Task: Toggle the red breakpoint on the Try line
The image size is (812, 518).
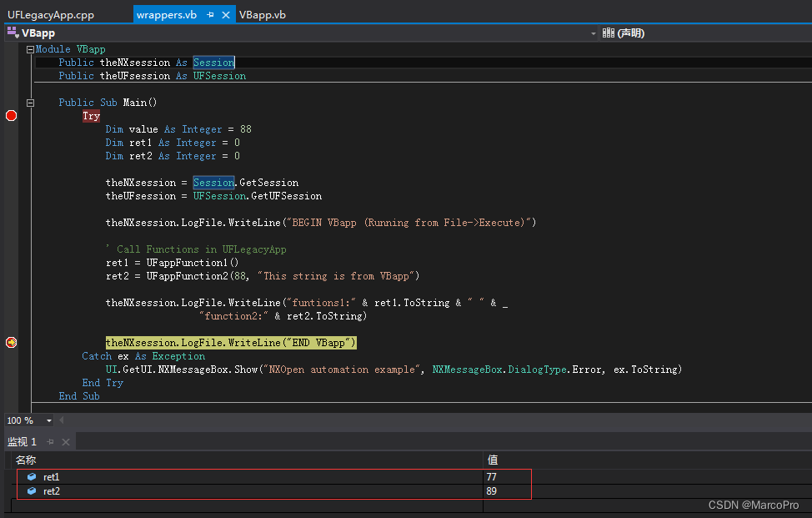Action: coord(11,115)
